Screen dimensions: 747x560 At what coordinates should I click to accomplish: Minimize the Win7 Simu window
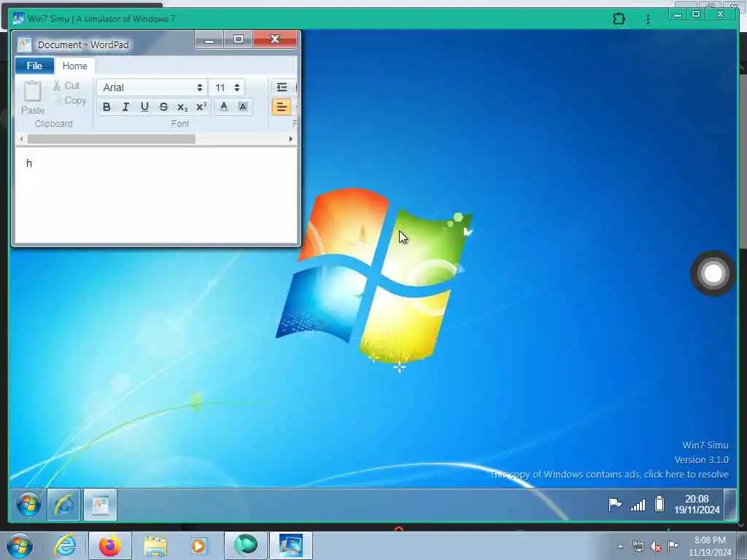point(677,15)
